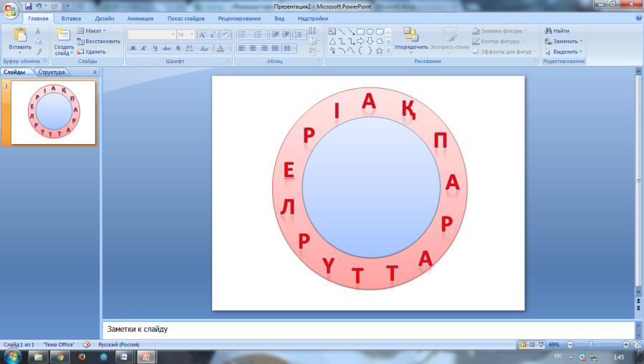The width and height of the screenshot is (644, 364).
Task: Click the Paste (Вставить) icon
Action: pos(19,37)
